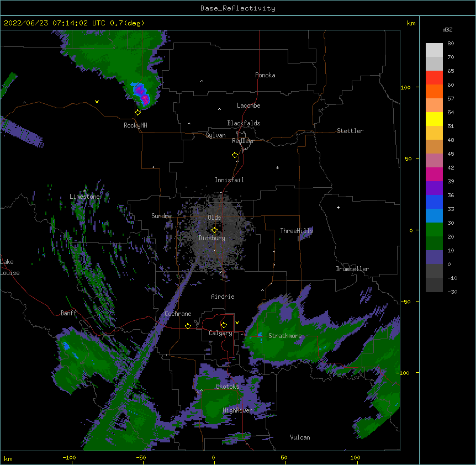Click the Ponoka city label
Viewport: 476px width, 465px height.
click(x=265, y=75)
